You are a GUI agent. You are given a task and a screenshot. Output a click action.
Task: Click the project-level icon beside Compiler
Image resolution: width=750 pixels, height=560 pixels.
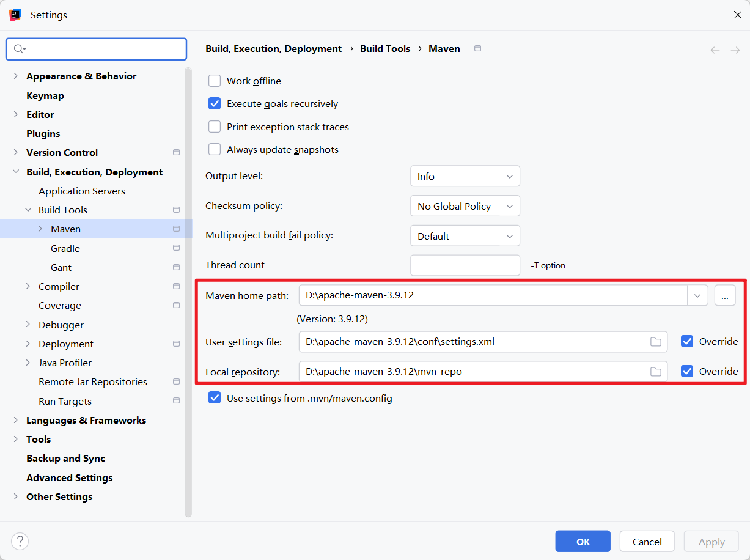176,286
